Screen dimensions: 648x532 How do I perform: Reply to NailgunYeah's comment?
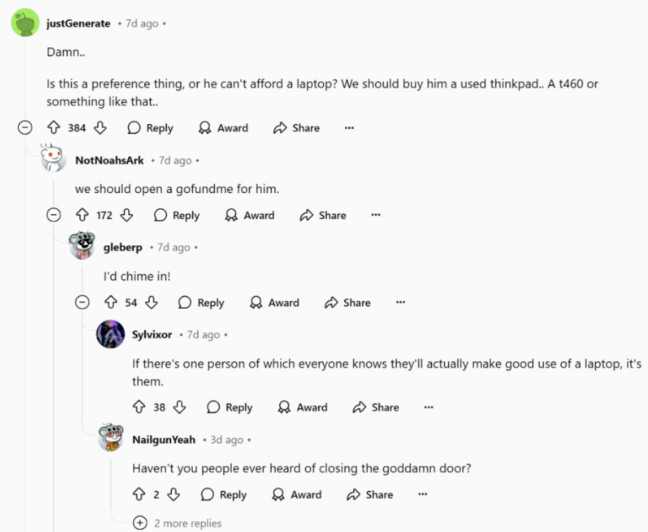[x=224, y=494]
